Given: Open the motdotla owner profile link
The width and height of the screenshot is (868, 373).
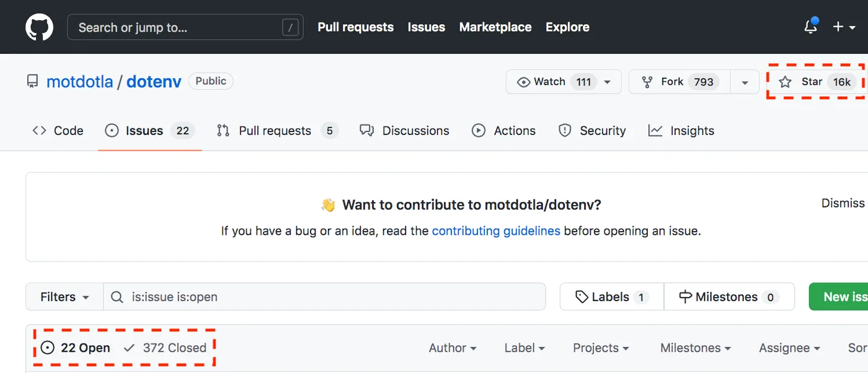Looking at the screenshot, I should (x=80, y=82).
